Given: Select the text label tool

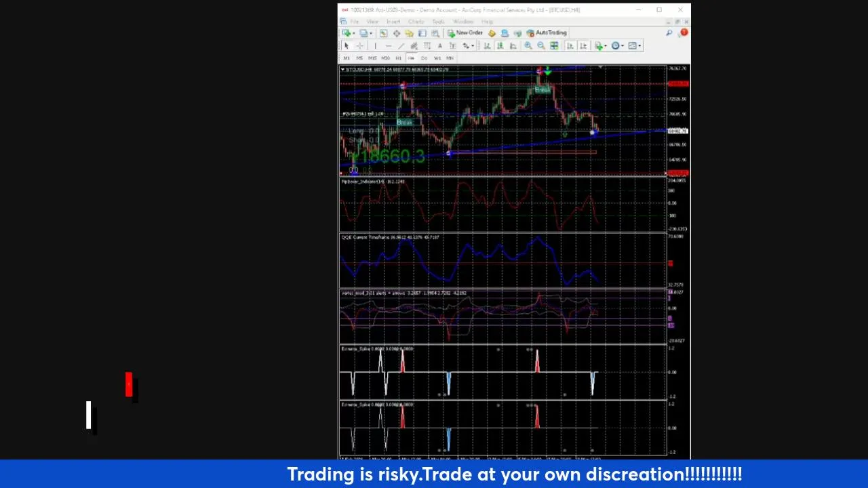Looking at the screenshot, I should pyautogui.click(x=452, y=45).
